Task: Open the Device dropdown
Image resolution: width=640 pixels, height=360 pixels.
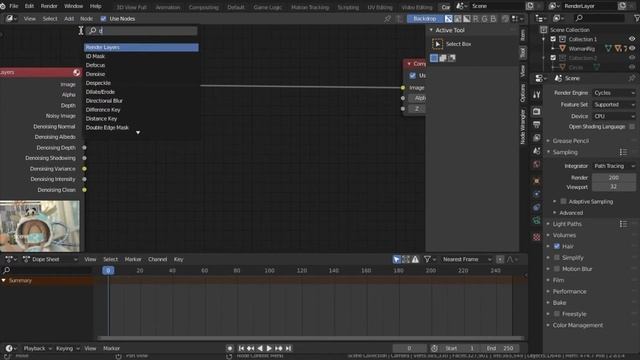Action: pos(614,116)
